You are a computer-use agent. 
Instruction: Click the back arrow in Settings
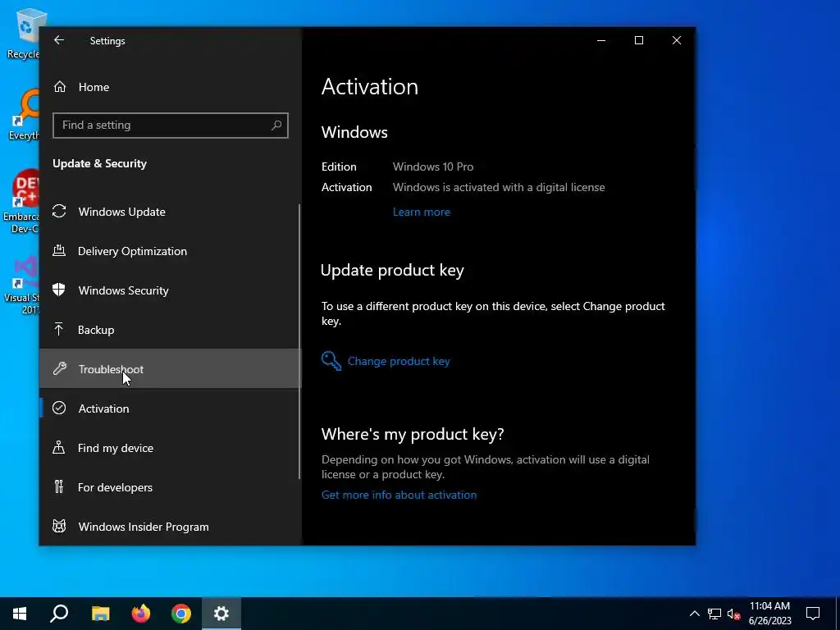tap(59, 40)
